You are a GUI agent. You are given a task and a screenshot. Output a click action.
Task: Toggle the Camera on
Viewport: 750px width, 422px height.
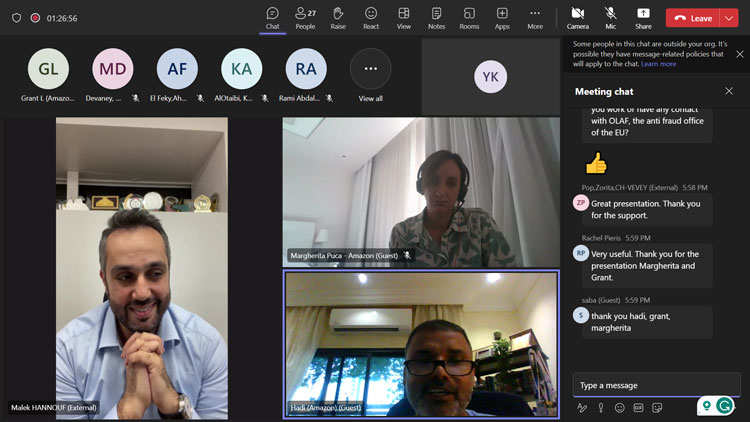pyautogui.click(x=578, y=17)
